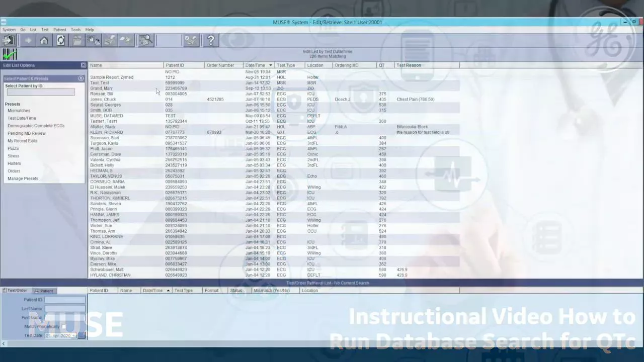Sort by QT column header
Viewport: 644px width, 362px height.
coord(386,65)
